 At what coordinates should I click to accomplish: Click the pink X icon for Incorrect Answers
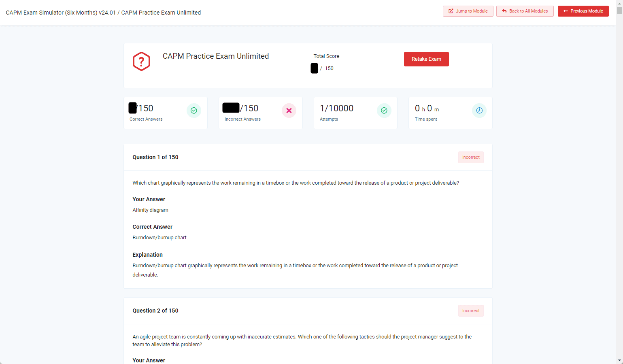click(289, 111)
